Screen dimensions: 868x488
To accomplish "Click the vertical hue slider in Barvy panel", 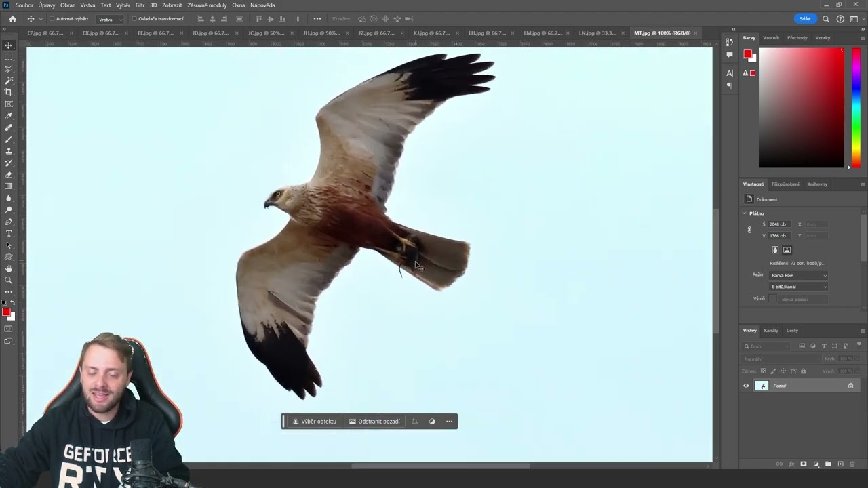I will pyautogui.click(x=856, y=108).
